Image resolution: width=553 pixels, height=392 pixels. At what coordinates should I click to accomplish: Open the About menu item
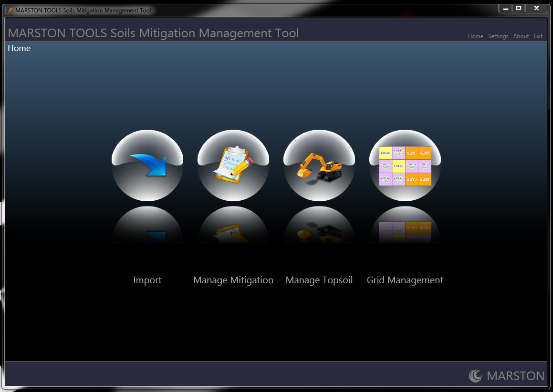tap(521, 36)
